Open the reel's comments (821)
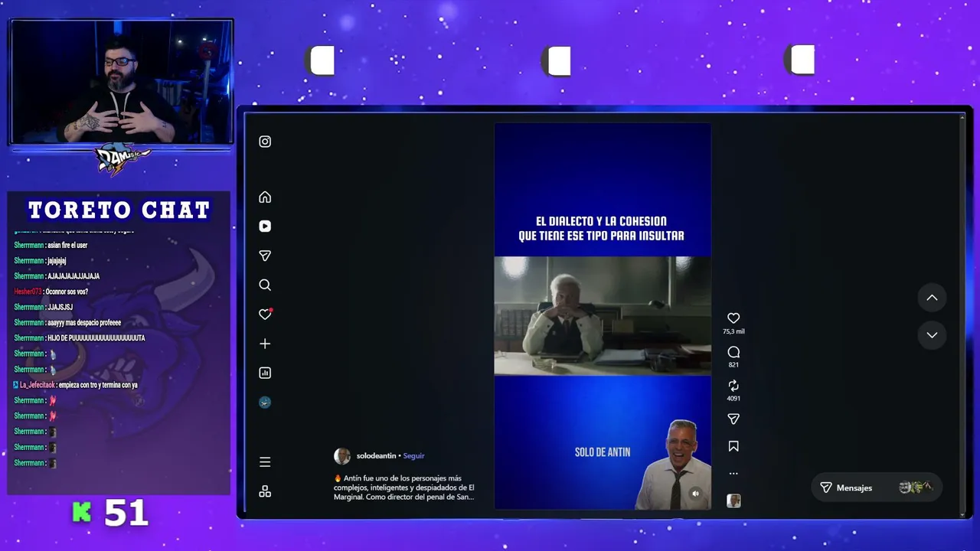 733,352
